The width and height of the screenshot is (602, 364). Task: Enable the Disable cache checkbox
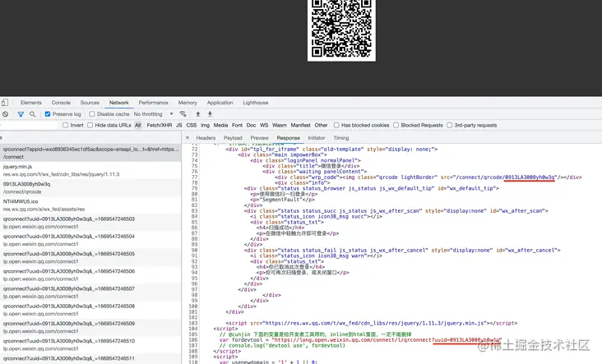92,114
